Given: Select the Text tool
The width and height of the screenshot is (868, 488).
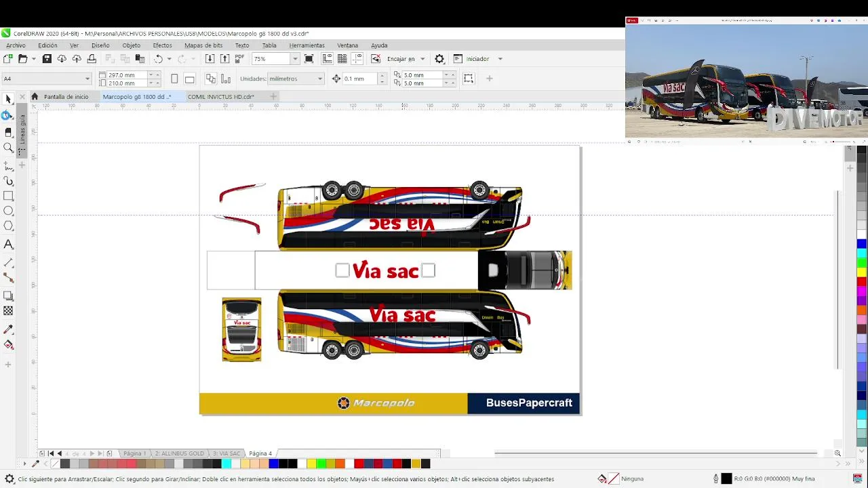Looking at the screenshot, I should click(x=8, y=244).
